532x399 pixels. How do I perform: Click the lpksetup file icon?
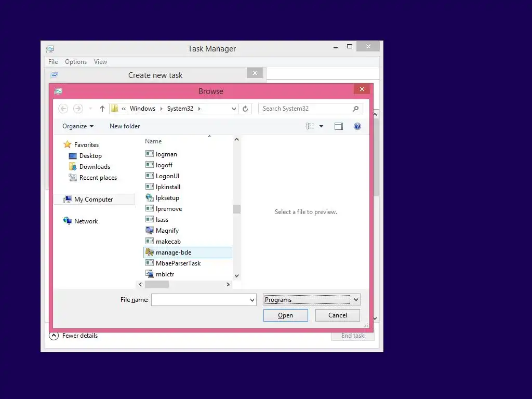(149, 197)
